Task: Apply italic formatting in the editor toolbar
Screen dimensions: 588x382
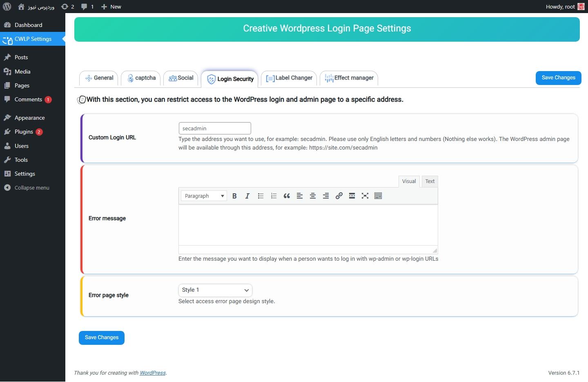Action: [247, 196]
